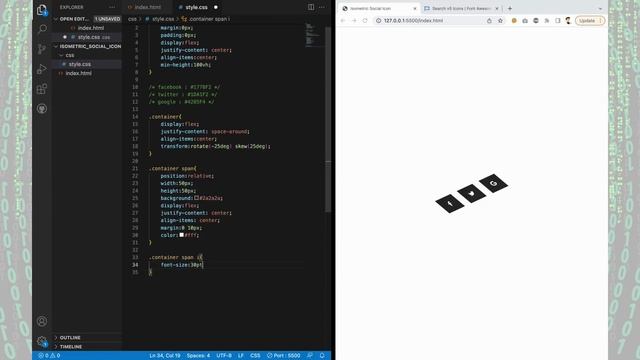This screenshot has width=640, height=360.
Task: Bookmark this page with star icon
Action: coord(500,20)
